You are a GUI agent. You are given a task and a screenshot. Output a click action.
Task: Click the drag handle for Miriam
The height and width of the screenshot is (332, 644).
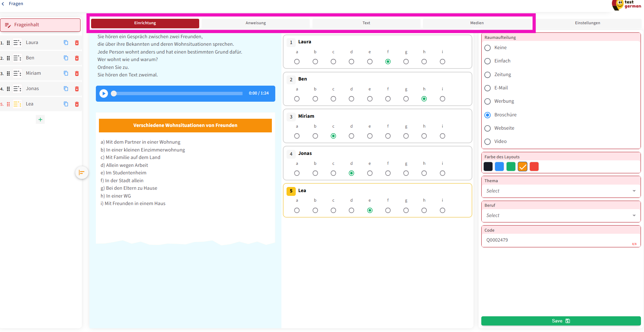coord(8,73)
